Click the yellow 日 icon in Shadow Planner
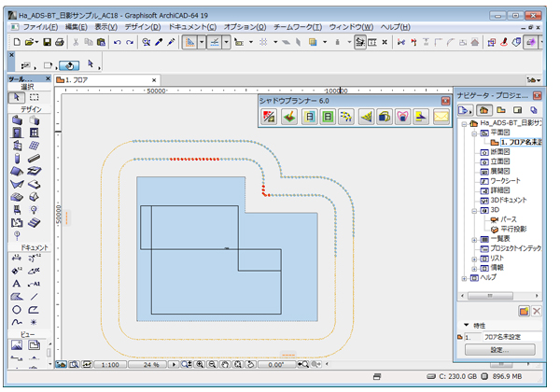 [x=310, y=117]
